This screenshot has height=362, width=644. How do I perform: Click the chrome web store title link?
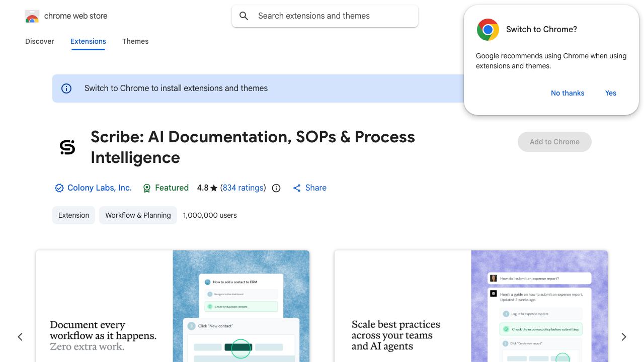click(76, 16)
